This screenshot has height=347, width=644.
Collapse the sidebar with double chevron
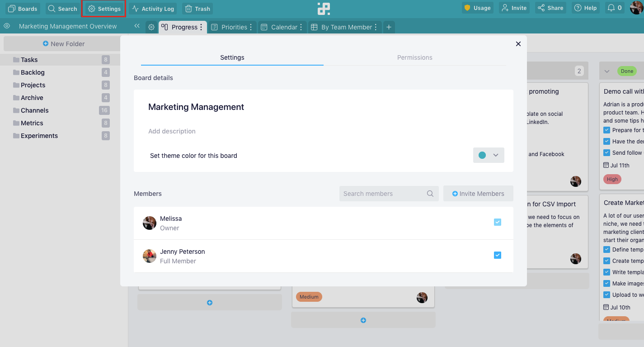click(x=137, y=26)
